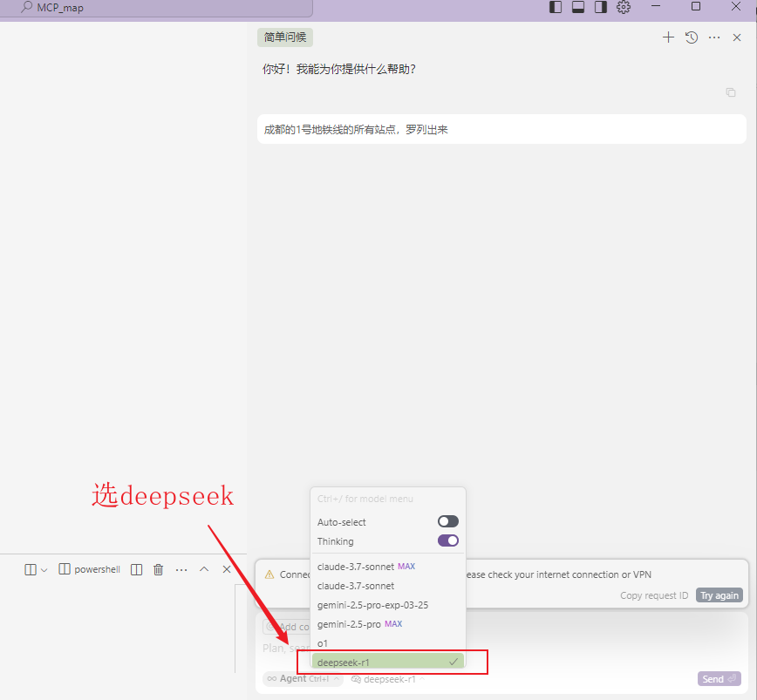Click the connection warning triangle icon
The image size is (757, 700).
[x=269, y=574]
